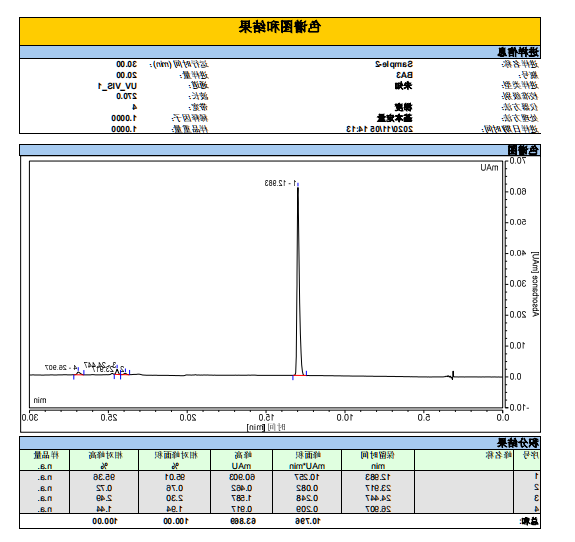
Task: Click the vial value BA3
Action: (404, 75)
